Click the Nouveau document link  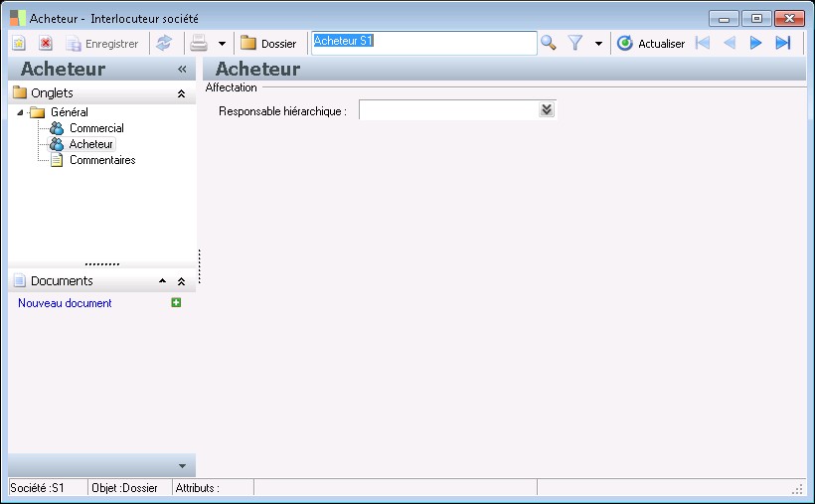pyautogui.click(x=65, y=303)
